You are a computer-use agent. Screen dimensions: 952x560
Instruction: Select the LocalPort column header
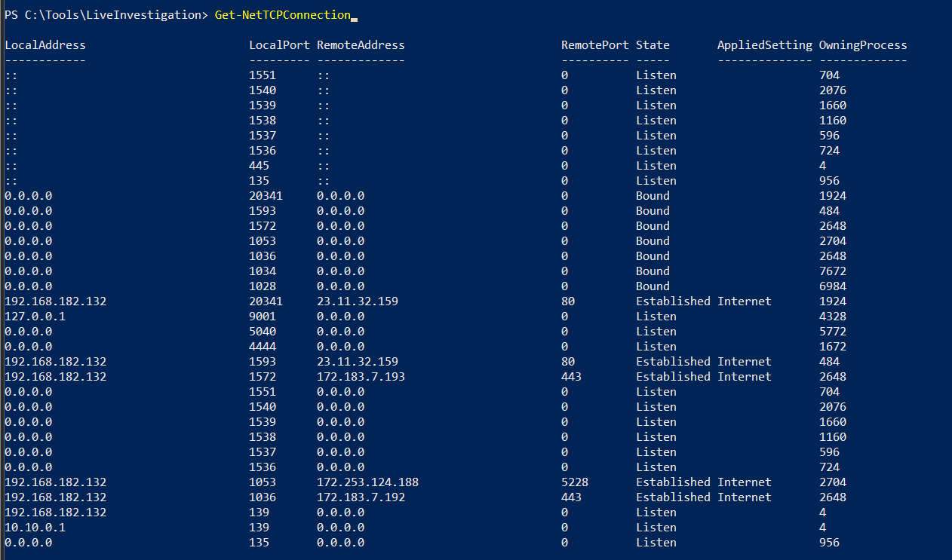(x=279, y=45)
